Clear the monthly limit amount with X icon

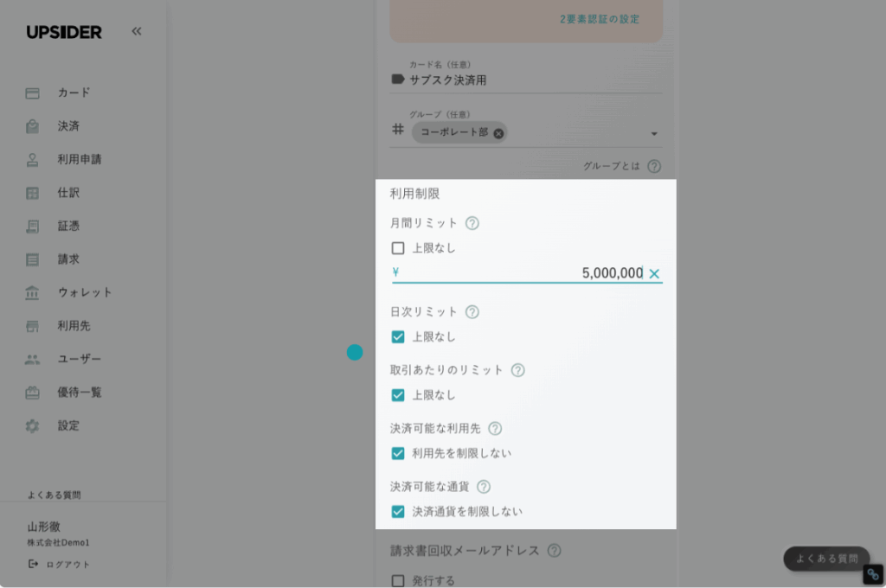654,274
